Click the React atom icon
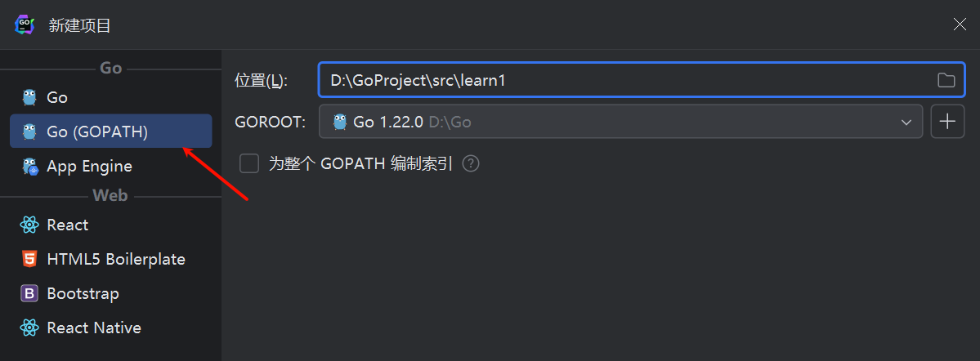The width and height of the screenshot is (980, 361). tap(29, 225)
